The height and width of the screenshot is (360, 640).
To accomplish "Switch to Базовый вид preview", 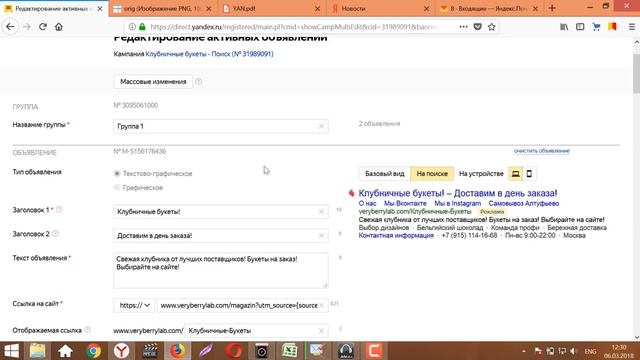I will point(384,173).
